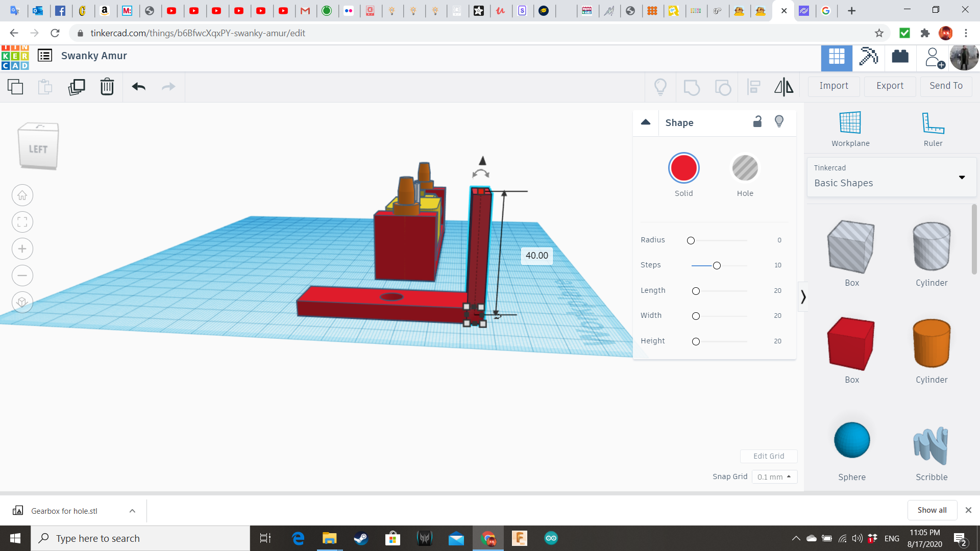Click the Edit Grid button
The width and height of the screenshot is (980, 551).
(x=768, y=456)
